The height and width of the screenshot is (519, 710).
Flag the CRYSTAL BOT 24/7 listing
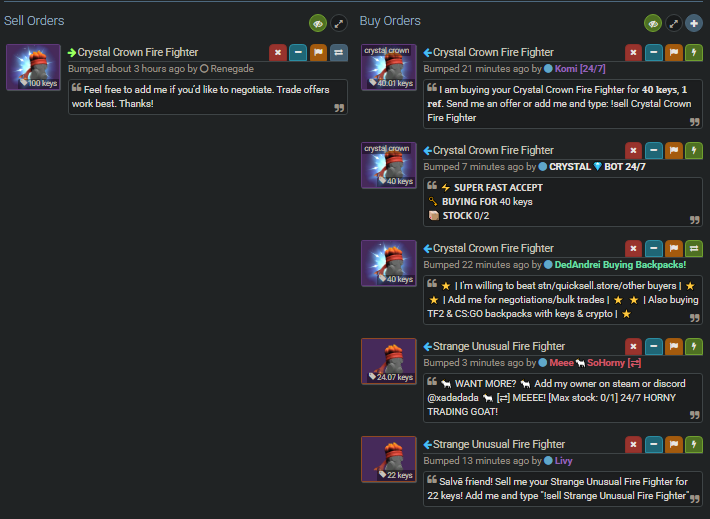[x=674, y=150]
